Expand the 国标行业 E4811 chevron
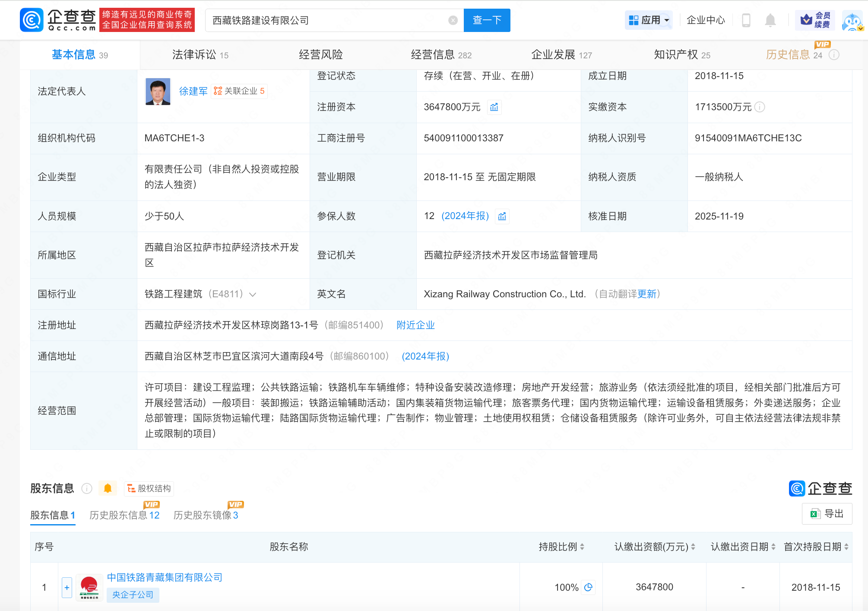 [x=253, y=295]
